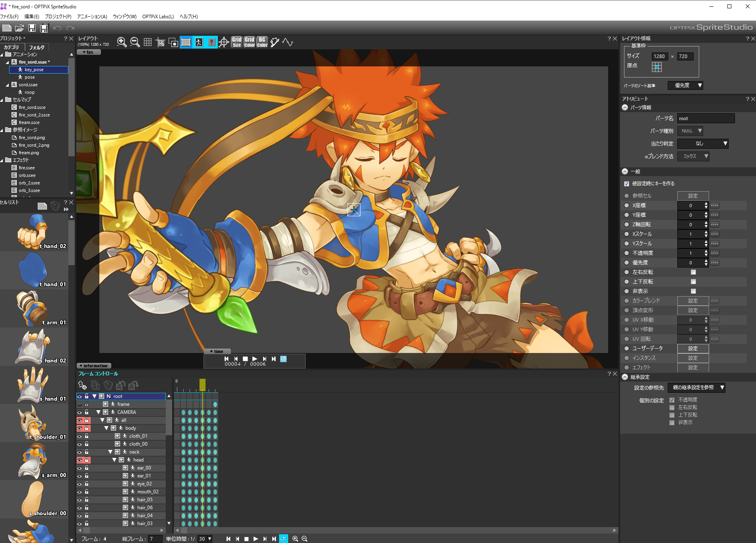Viewport: 756px width, 543px height.
Task: Click the selection arrow tool in layout toolbar
Action: coord(160,42)
